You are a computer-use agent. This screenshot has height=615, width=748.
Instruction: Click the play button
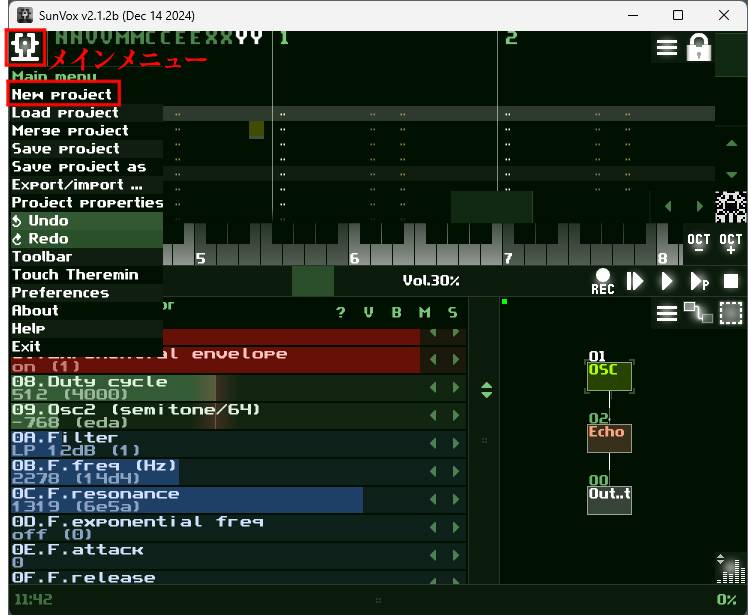(666, 281)
